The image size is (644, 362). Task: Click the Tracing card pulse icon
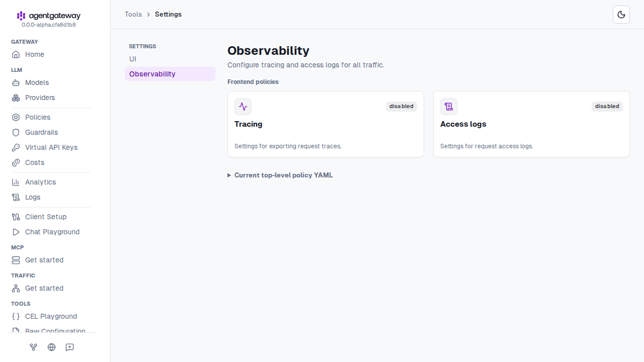point(243,107)
